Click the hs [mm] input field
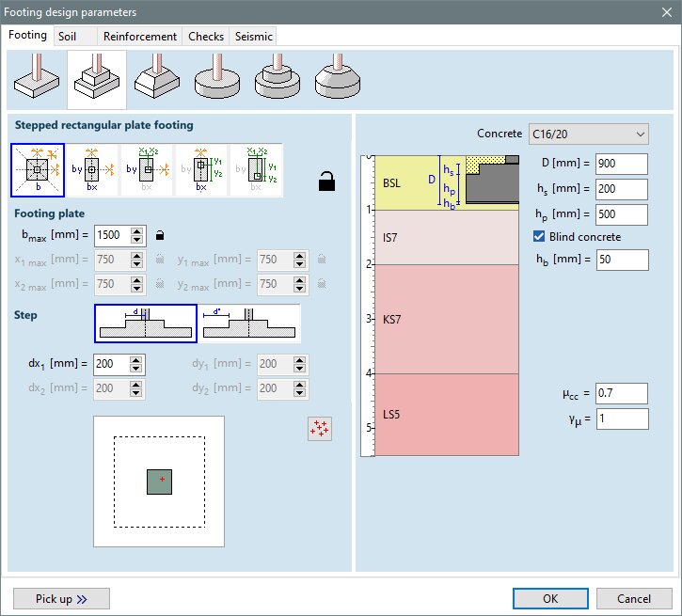This screenshot has width=682, height=616. click(x=621, y=189)
